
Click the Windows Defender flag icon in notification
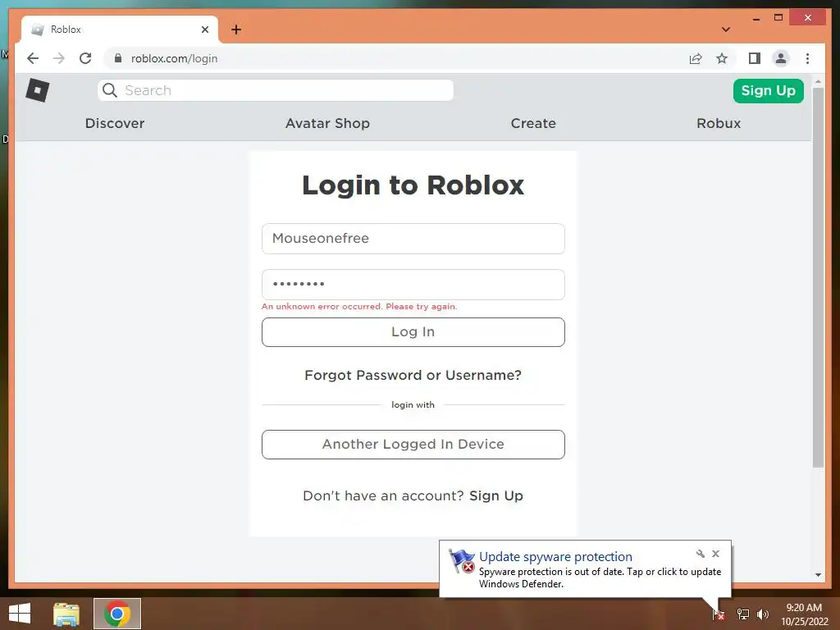click(x=461, y=561)
